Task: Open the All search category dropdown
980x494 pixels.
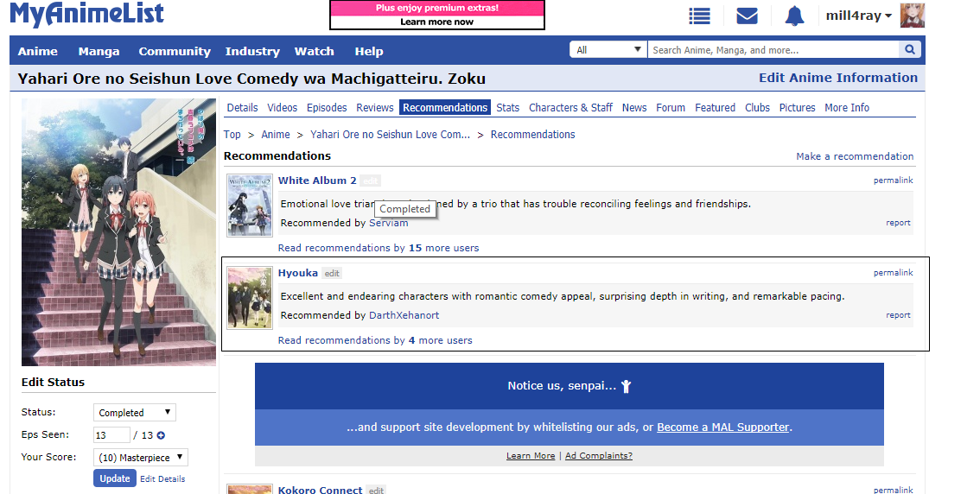Action: click(x=608, y=49)
